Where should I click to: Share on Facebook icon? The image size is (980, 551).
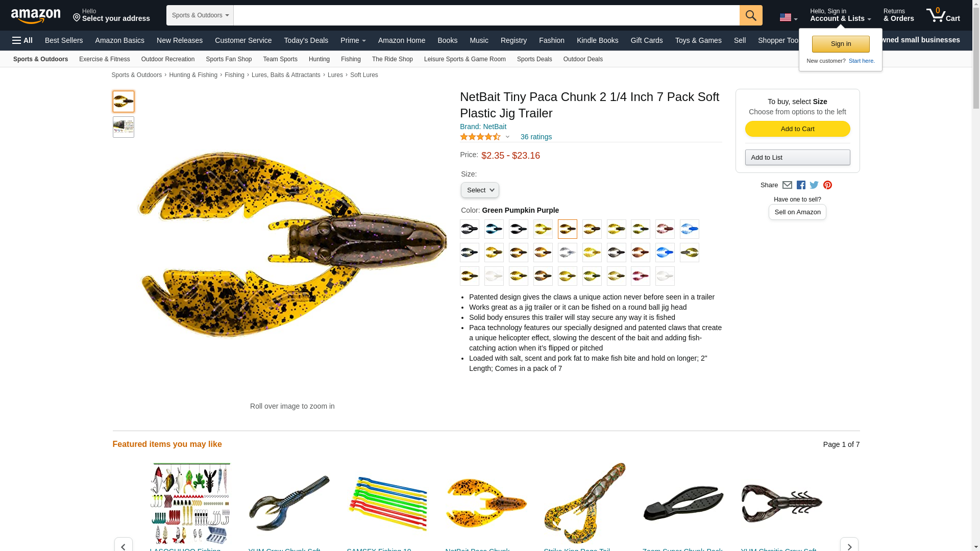click(x=801, y=185)
